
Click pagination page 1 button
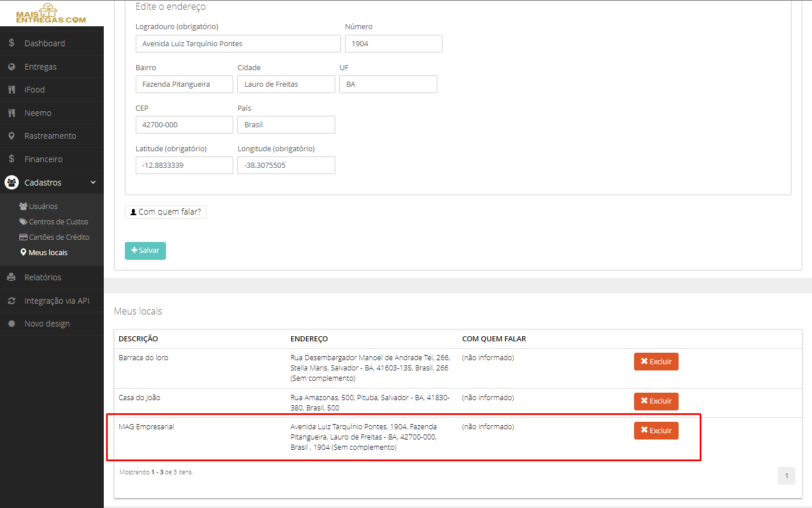[x=786, y=476]
